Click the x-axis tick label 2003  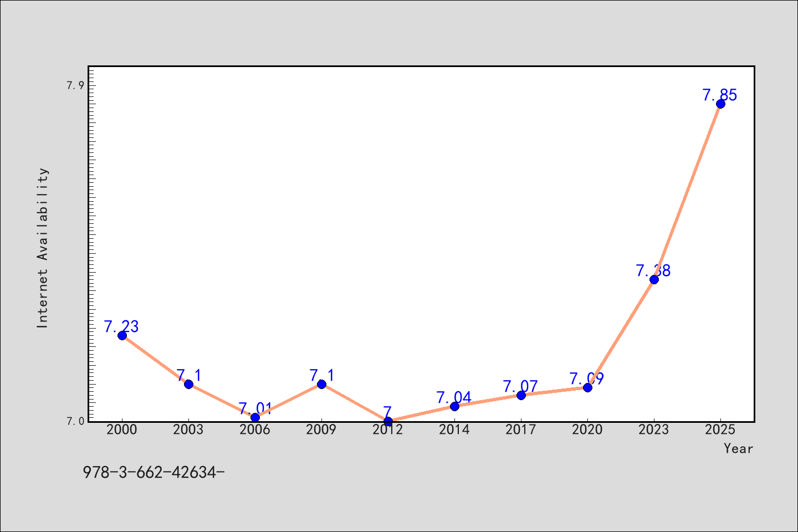point(188,429)
